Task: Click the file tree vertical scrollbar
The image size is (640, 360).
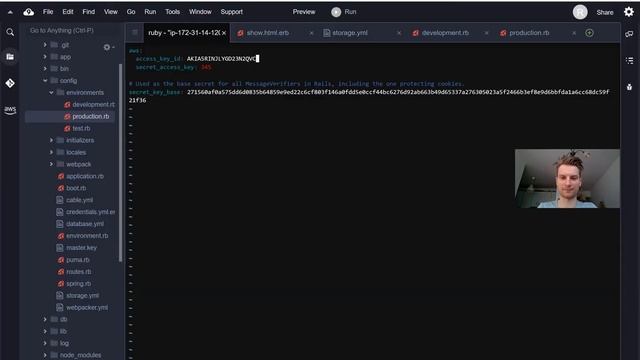Action: click(120, 162)
